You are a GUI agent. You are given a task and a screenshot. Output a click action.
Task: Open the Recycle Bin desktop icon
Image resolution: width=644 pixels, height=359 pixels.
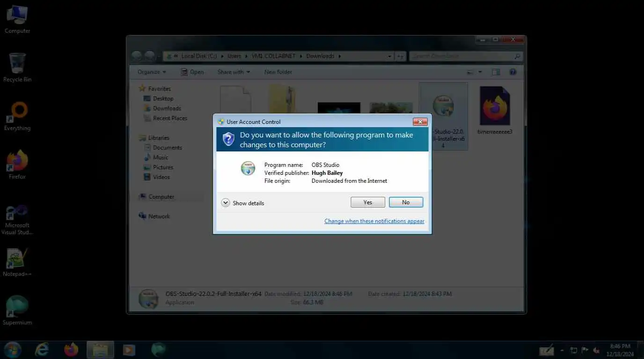[x=17, y=68]
